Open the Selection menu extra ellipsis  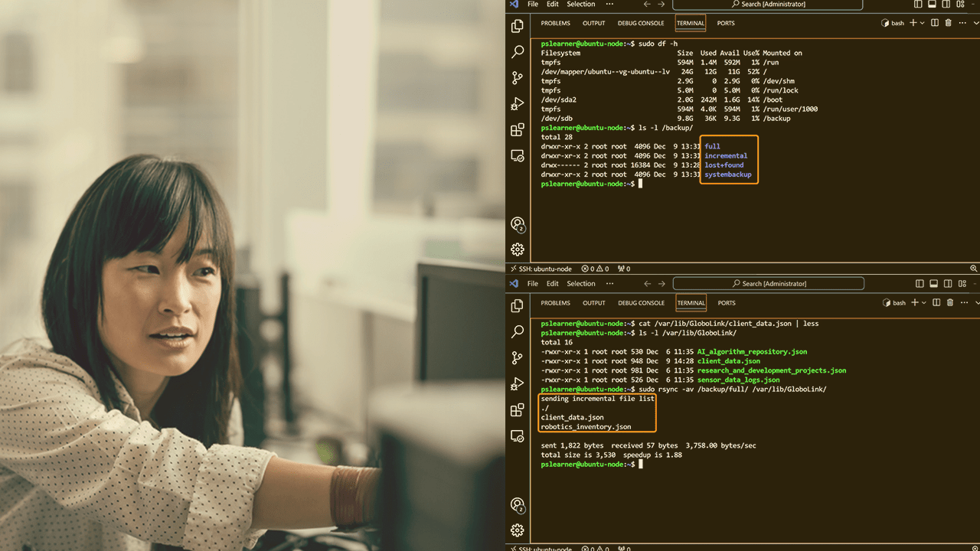(609, 5)
